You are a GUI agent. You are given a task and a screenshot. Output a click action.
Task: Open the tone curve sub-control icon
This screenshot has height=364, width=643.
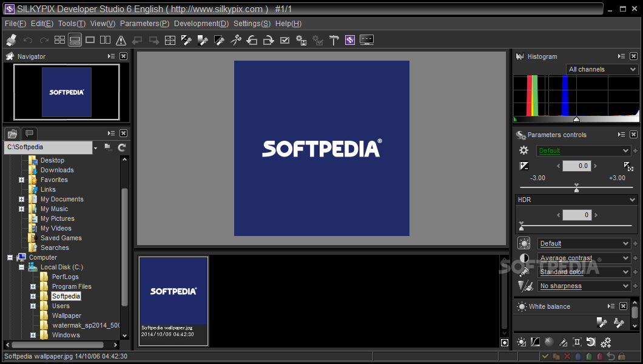pyautogui.click(x=535, y=342)
